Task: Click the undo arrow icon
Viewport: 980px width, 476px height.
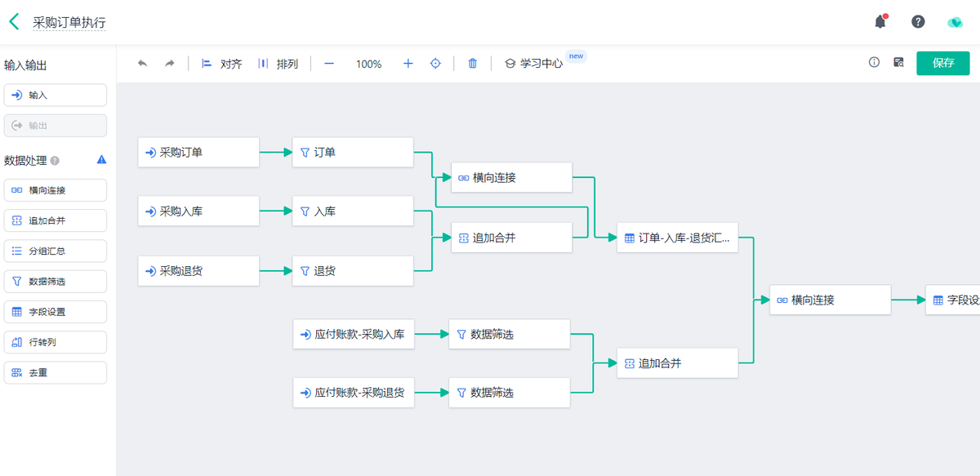Action: (143, 64)
